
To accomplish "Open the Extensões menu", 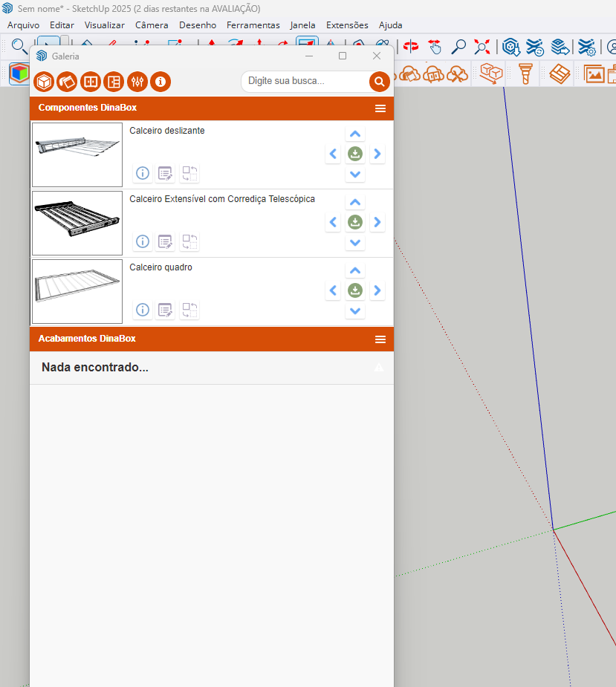I will (x=347, y=25).
